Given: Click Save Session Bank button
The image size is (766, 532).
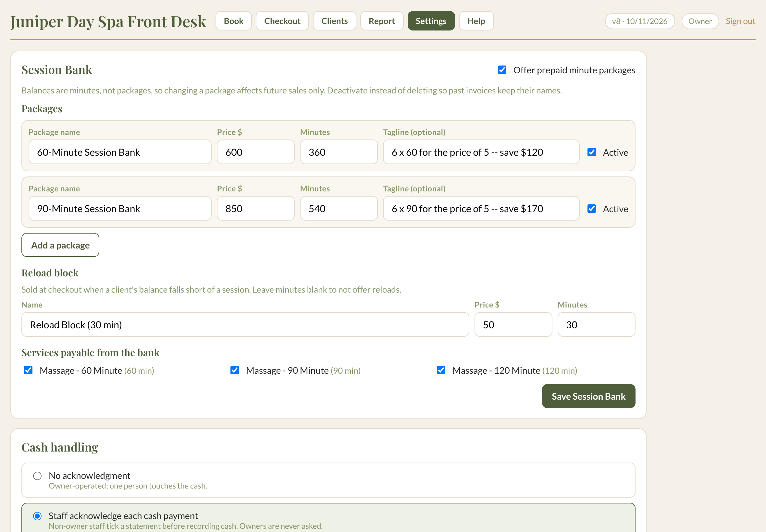Looking at the screenshot, I should 588,396.
